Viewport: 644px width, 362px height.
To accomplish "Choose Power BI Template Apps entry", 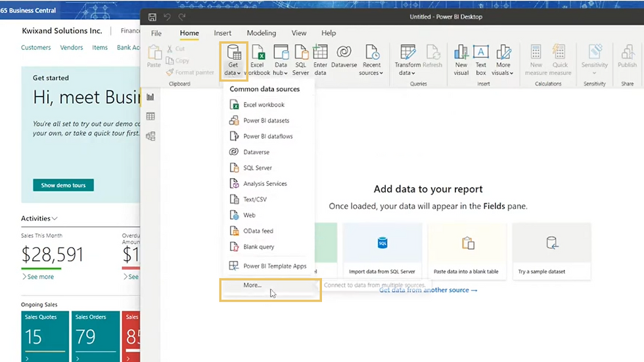I will 269,266.
